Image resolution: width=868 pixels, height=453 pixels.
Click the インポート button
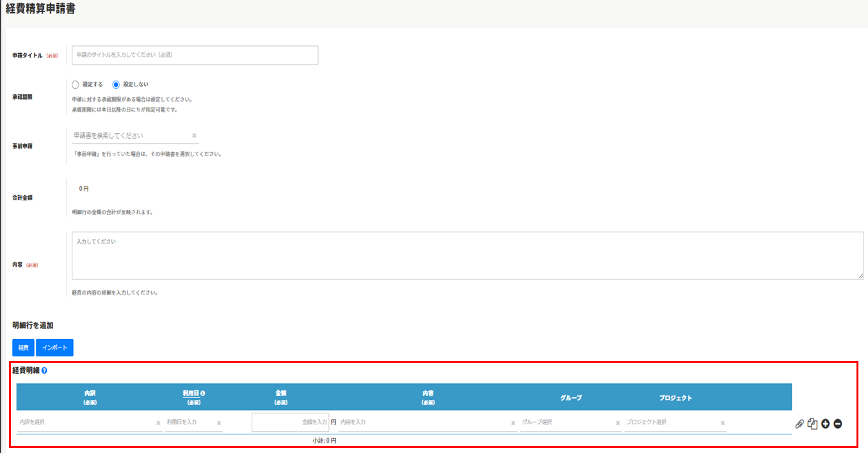point(54,347)
